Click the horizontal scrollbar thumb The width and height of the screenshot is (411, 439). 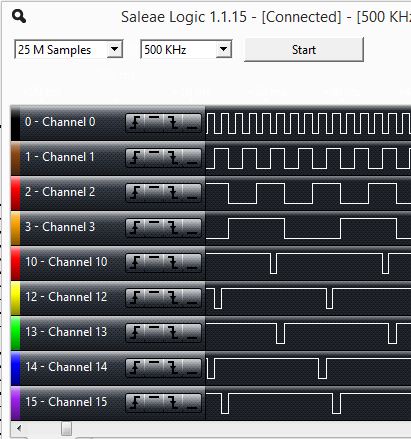pos(66,429)
